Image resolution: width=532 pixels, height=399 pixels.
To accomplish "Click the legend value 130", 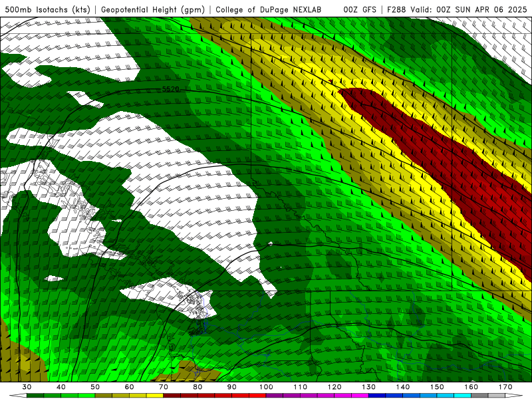I will click(369, 387).
